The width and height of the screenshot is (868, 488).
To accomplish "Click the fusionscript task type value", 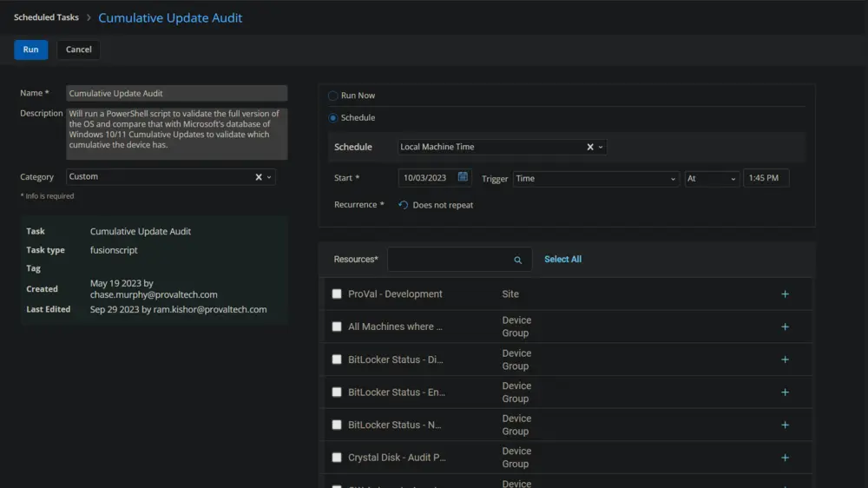I will pos(114,250).
